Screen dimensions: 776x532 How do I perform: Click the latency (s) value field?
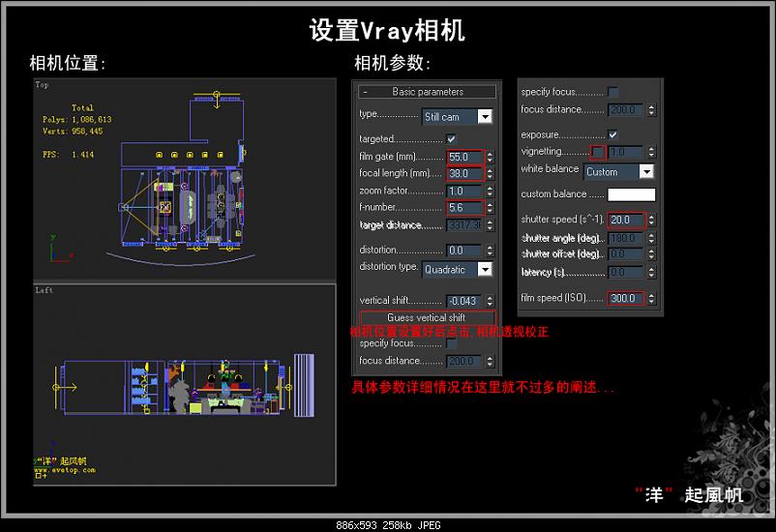[x=626, y=272]
